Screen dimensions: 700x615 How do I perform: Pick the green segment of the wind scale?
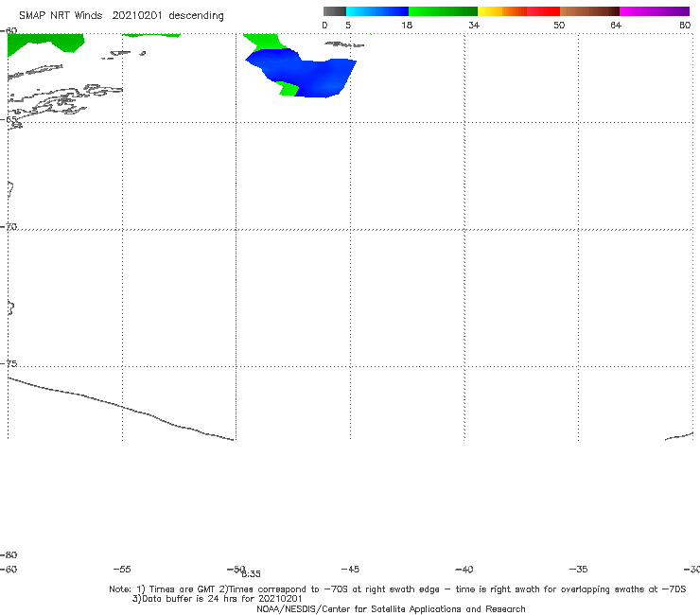coord(443,11)
